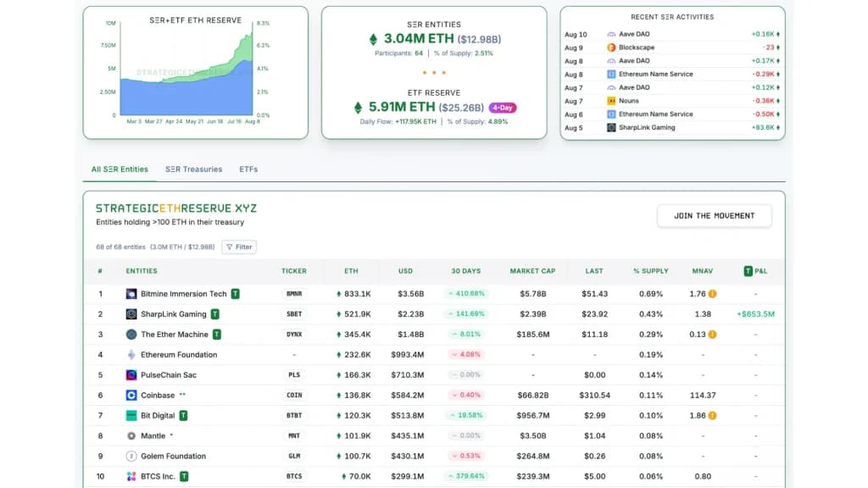Switch to the SER Treasuries tab
Screen dimensions: 868x488
(x=194, y=169)
